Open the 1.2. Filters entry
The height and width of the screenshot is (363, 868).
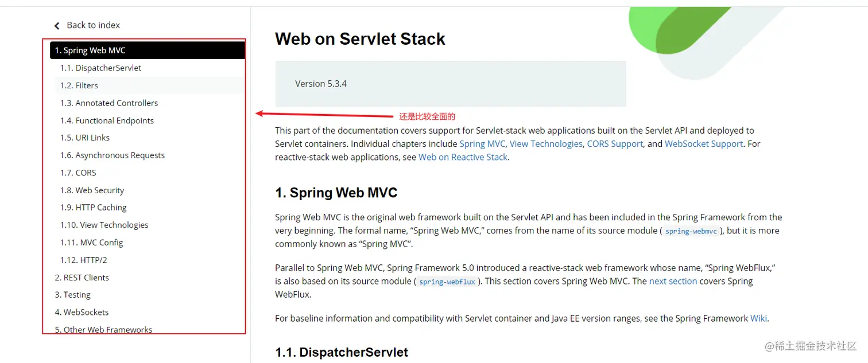coord(79,85)
